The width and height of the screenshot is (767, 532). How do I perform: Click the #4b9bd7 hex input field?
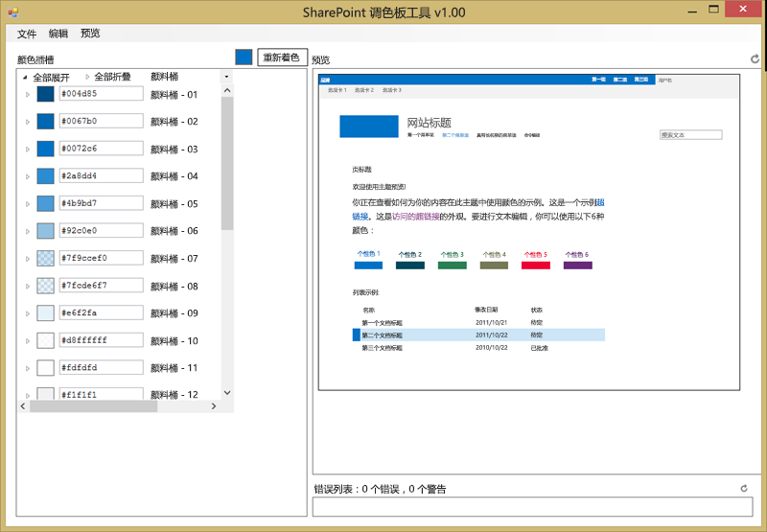(102, 203)
